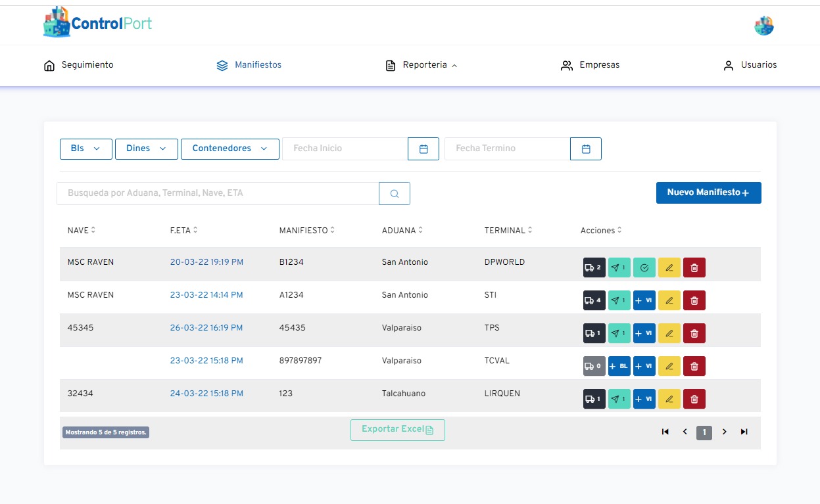Click the green checkmark icon for B1234
The width and height of the screenshot is (820, 504).
pyautogui.click(x=644, y=267)
